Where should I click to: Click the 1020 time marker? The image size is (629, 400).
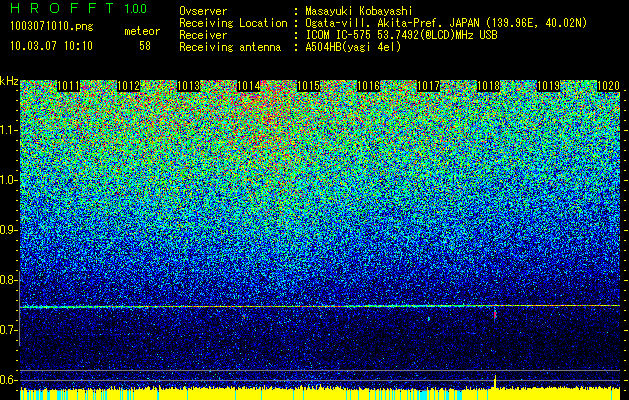(x=609, y=86)
